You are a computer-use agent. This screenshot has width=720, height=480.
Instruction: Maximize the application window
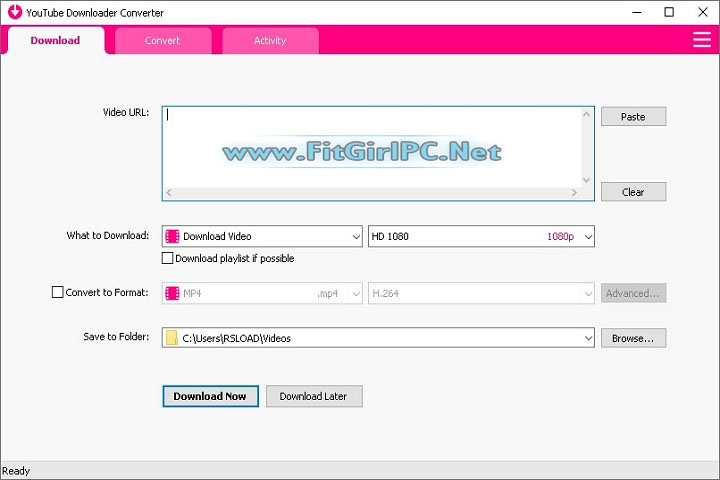click(x=669, y=12)
